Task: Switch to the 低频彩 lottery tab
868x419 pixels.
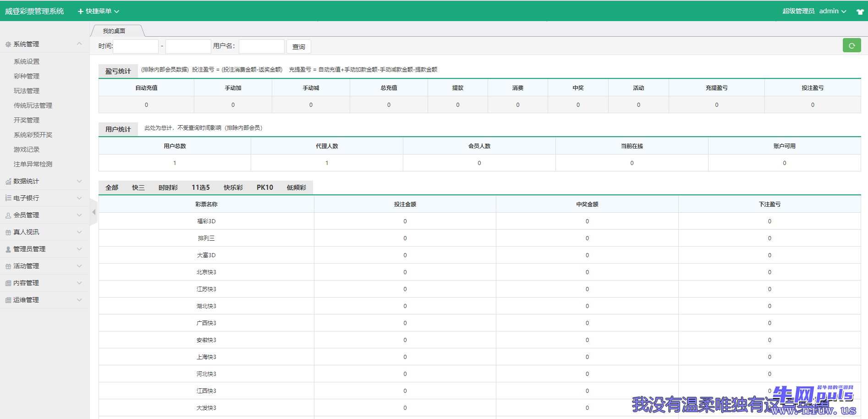Action: point(297,187)
